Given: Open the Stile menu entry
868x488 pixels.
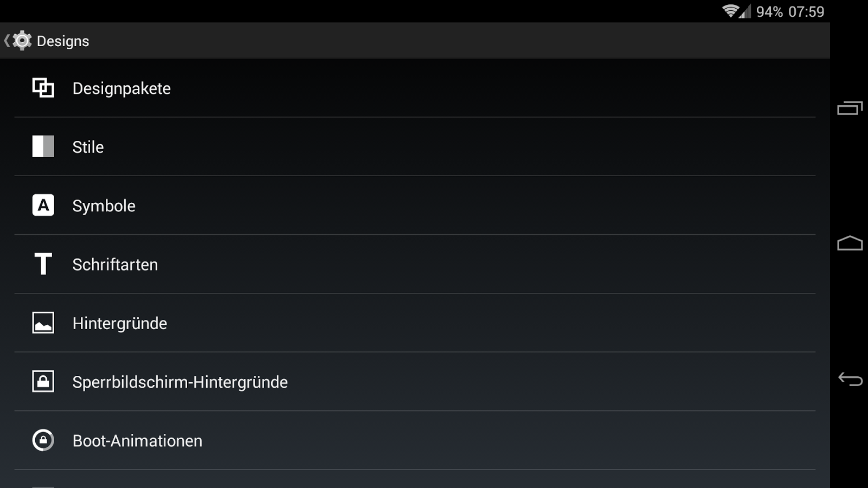Looking at the screenshot, I should [x=88, y=147].
